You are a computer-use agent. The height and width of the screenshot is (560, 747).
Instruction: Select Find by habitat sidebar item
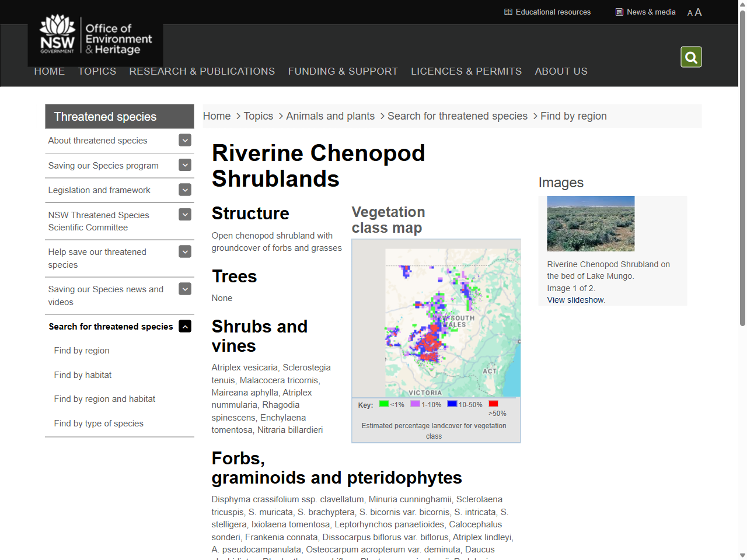point(83,375)
